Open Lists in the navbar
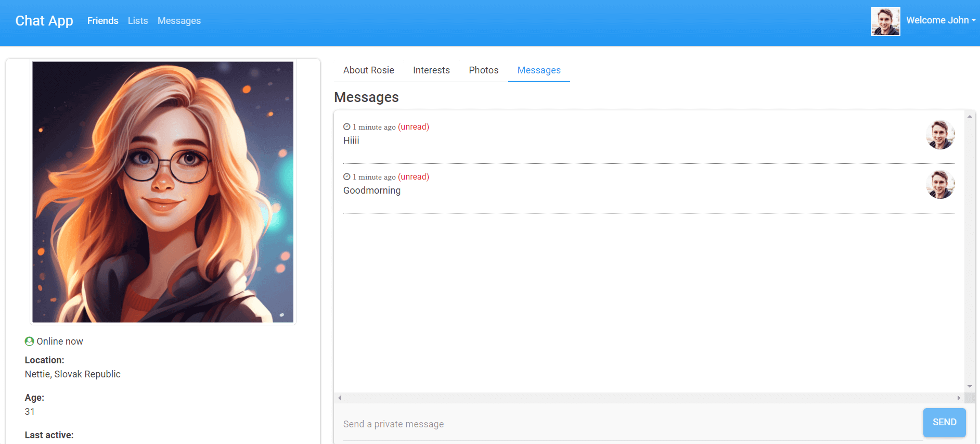This screenshot has width=980, height=444. [138, 21]
